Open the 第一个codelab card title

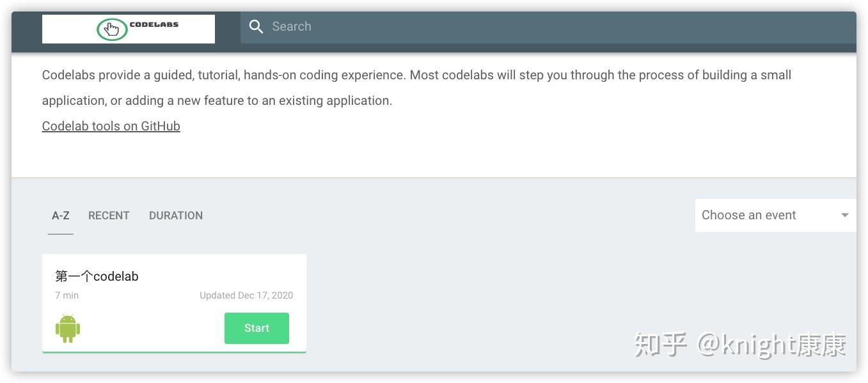(x=97, y=276)
